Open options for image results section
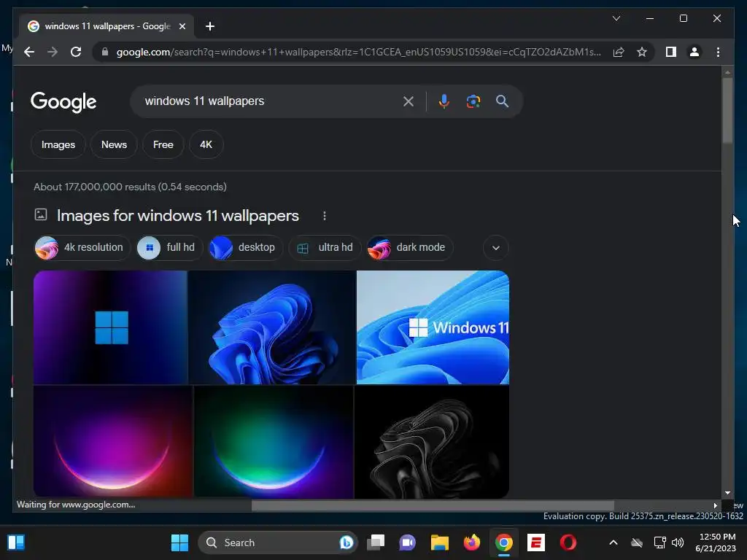Screen dimensions: 747x560 pyautogui.click(x=325, y=216)
